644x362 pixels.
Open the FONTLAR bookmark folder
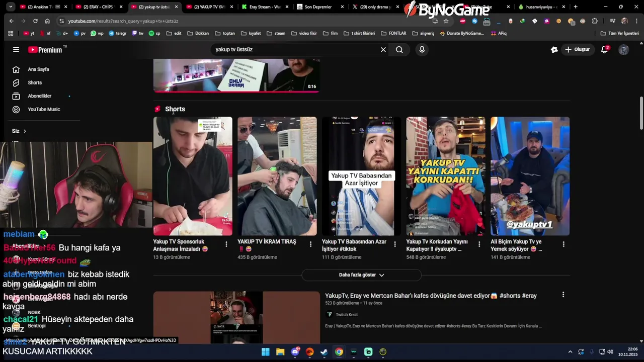click(393, 33)
